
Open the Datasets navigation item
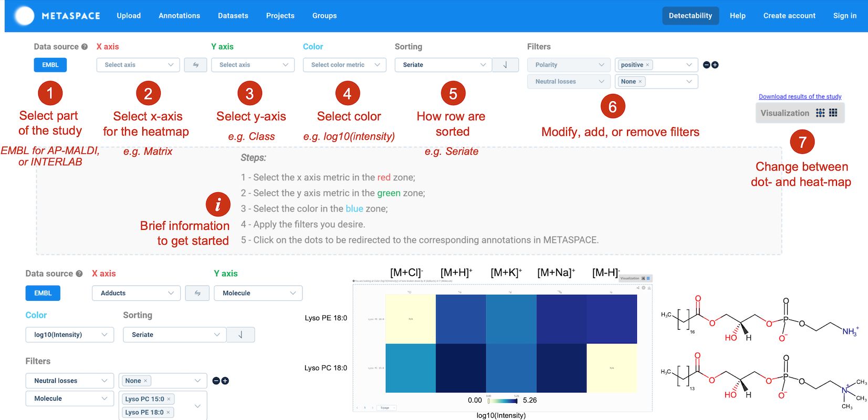233,16
